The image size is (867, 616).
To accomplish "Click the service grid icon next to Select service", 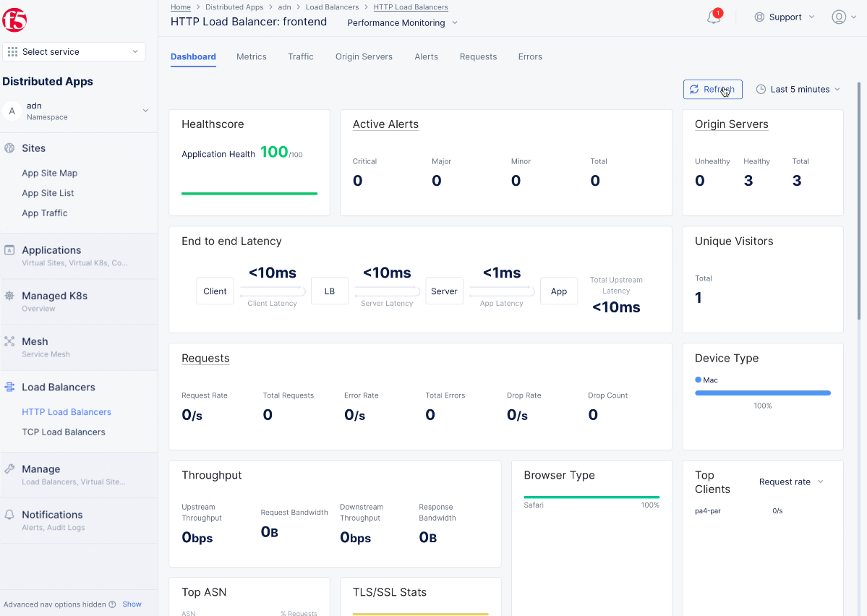I will point(12,51).
